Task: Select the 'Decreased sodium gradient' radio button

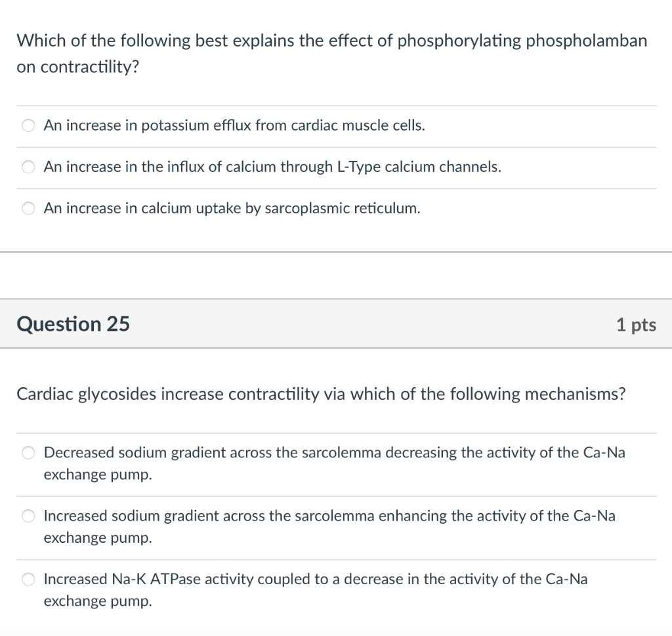Action: (28, 453)
